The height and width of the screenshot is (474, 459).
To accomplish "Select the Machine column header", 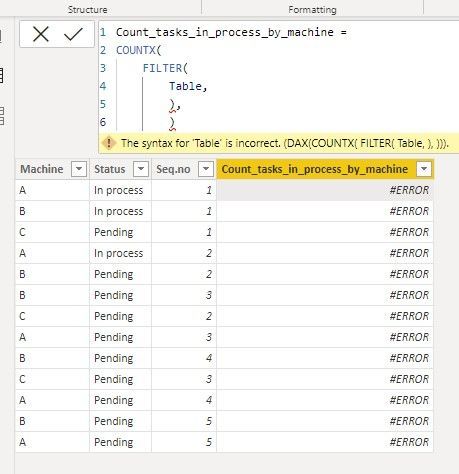I will click(42, 169).
